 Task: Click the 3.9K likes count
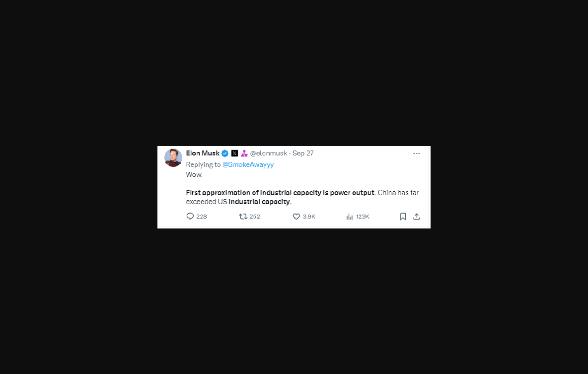pos(309,217)
